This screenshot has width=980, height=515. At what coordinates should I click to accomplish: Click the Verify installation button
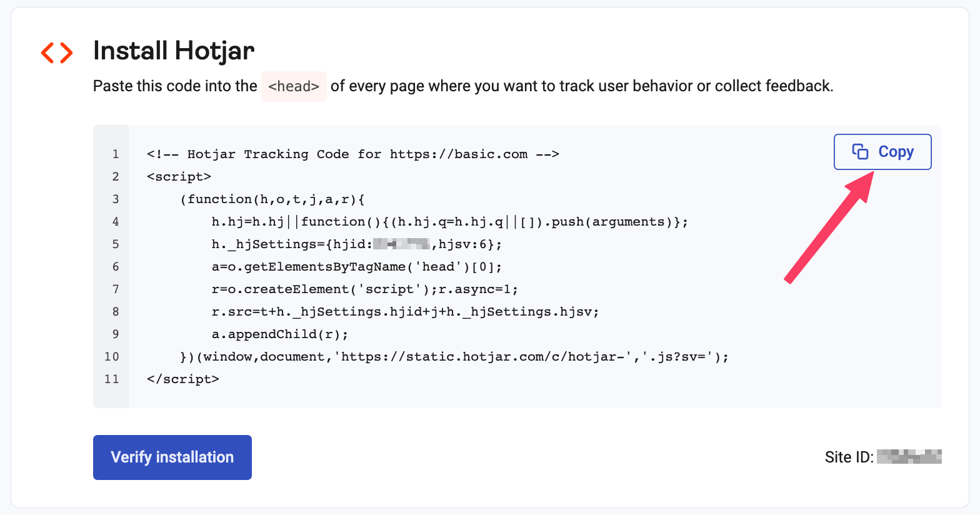tap(172, 457)
